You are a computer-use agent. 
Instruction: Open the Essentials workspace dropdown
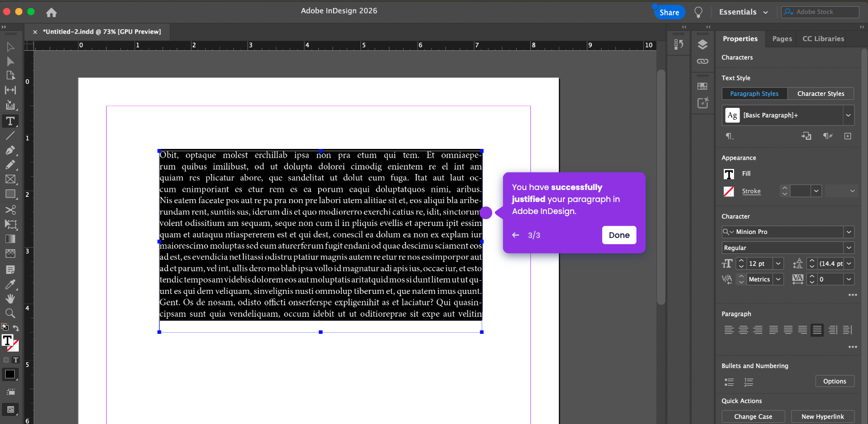pyautogui.click(x=743, y=12)
